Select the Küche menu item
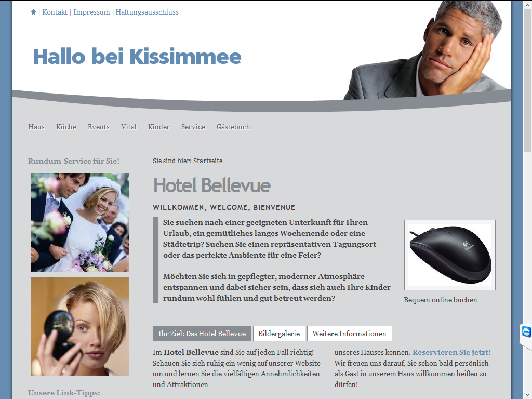This screenshot has height=399, width=532. coord(66,127)
